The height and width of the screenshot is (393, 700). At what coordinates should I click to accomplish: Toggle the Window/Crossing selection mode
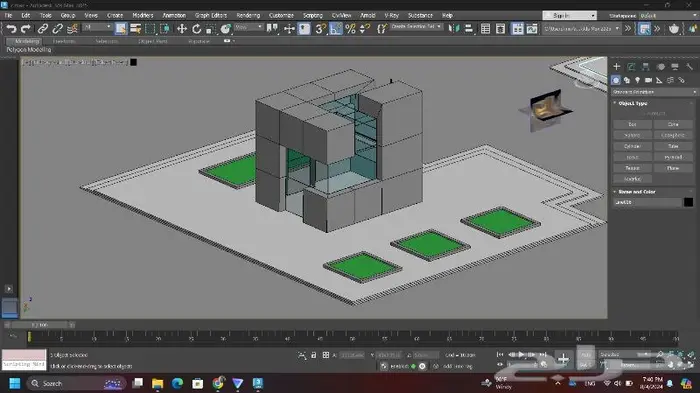click(x=165, y=29)
